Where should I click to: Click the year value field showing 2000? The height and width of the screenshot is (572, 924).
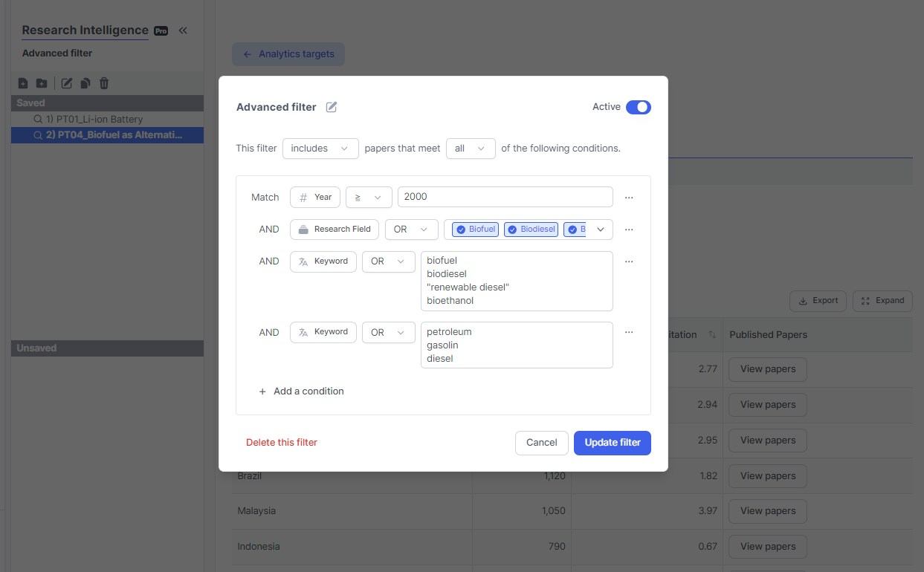point(505,197)
